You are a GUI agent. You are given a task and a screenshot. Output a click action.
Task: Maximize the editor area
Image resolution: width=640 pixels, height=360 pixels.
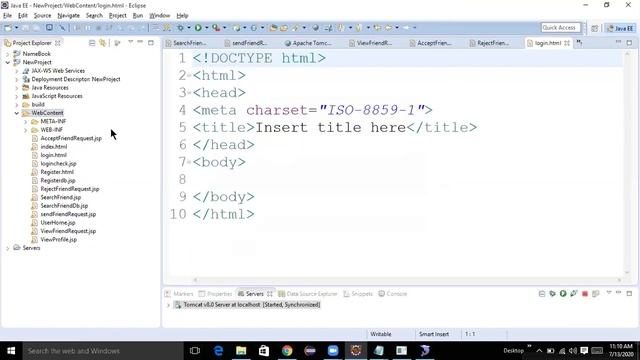629,42
